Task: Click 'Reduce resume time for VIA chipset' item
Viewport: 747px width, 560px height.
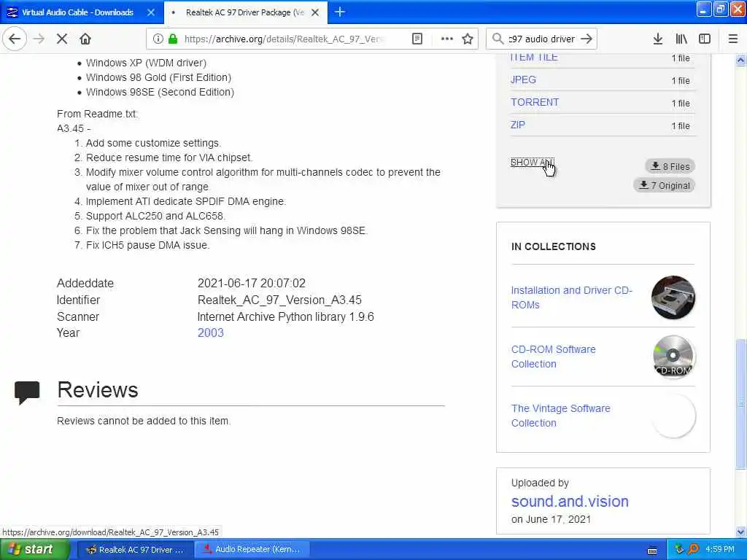Action: point(169,157)
